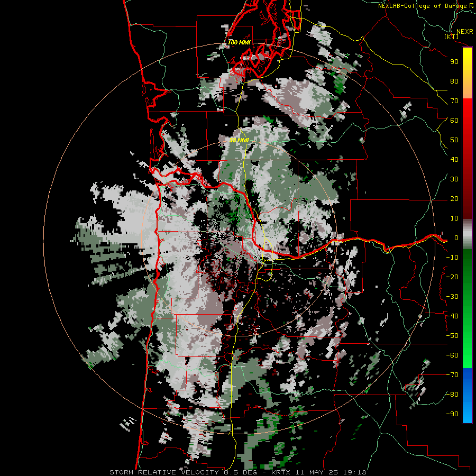Click the 40 value on the velocity scale
The image size is (476, 476).
coord(454,159)
